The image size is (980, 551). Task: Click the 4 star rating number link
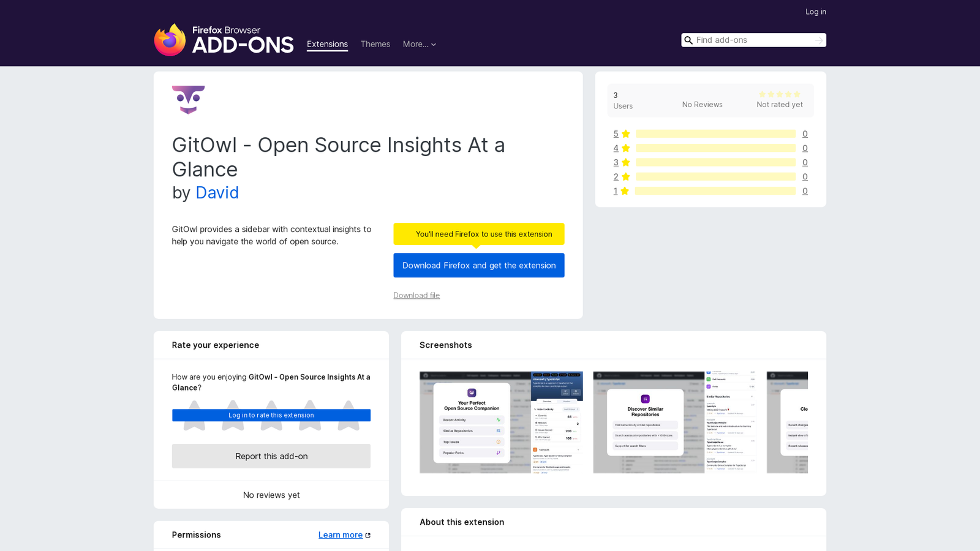click(x=616, y=148)
